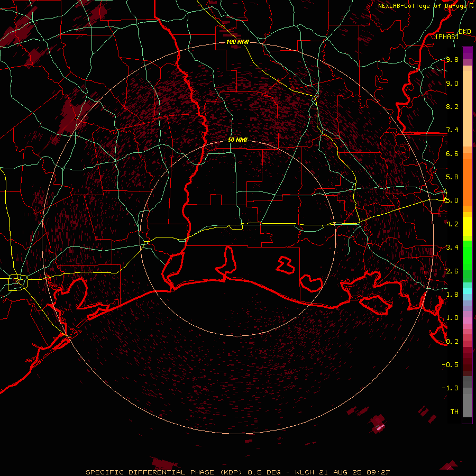Image resolution: width=476 pixels, height=476 pixels.
Task: Pick the light peach color bar segment
Action: (x=467, y=108)
